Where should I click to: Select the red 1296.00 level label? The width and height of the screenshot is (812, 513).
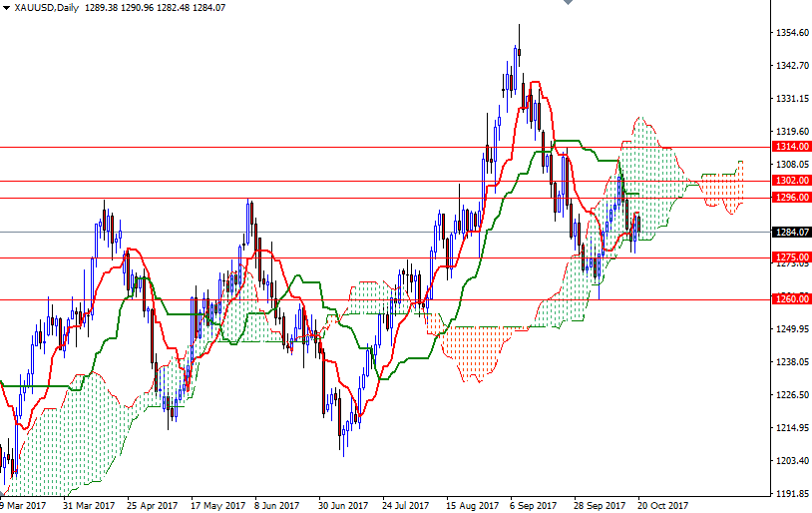tap(791, 198)
